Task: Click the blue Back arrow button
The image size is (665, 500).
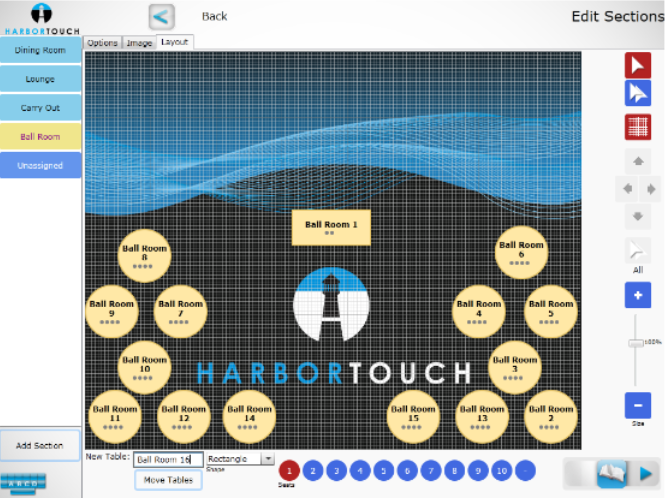Action: [161, 17]
